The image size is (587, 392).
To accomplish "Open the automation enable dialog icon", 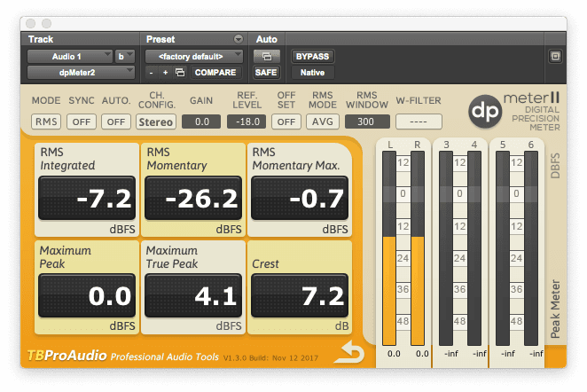I will (x=266, y=56).
